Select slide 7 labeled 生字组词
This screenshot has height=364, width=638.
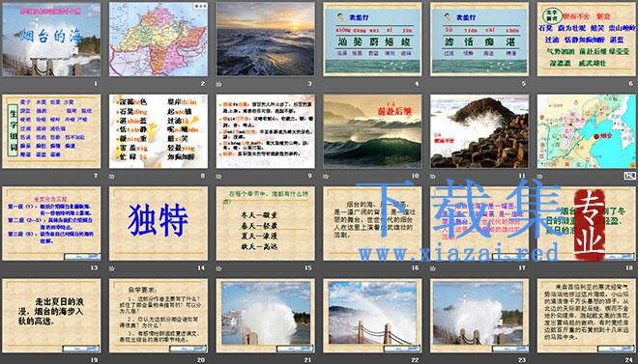[x=51, y=131]
